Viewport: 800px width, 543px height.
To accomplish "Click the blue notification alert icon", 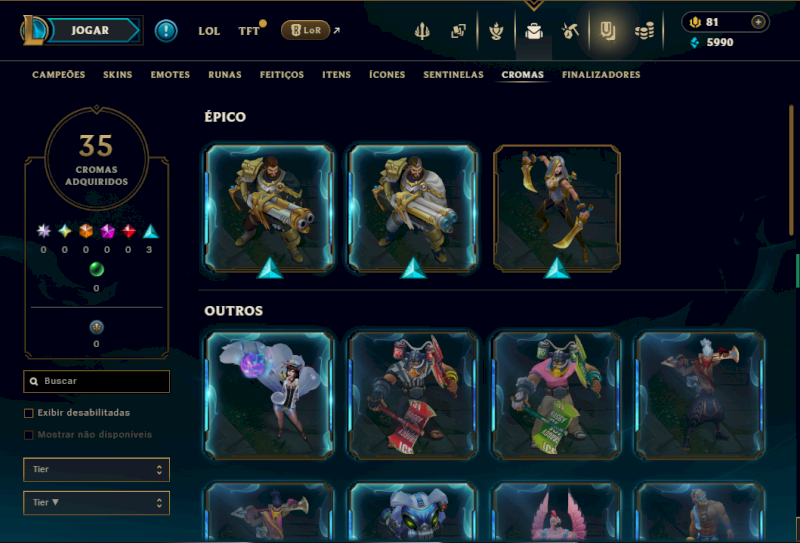I will pyautogui.click(x=166, y=31).
